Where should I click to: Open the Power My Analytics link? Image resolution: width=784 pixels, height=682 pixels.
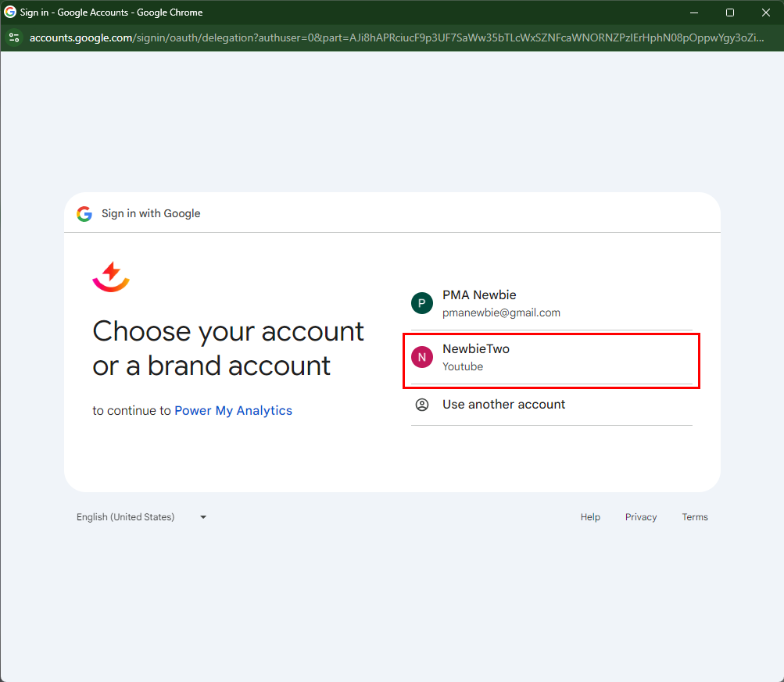pos(233,411)
